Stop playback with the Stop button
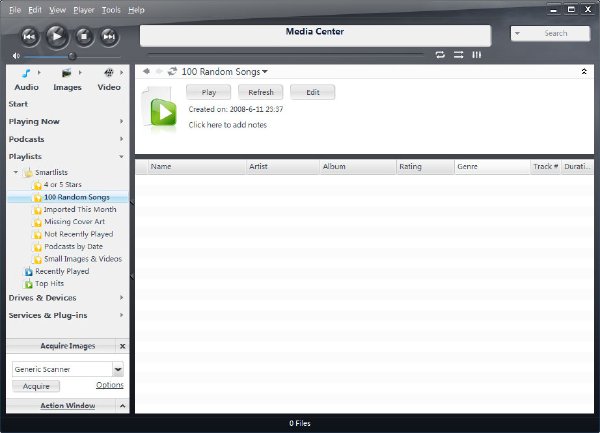Image resolution: width=600 pixels, height=433 pixels. tap(84, 37)
